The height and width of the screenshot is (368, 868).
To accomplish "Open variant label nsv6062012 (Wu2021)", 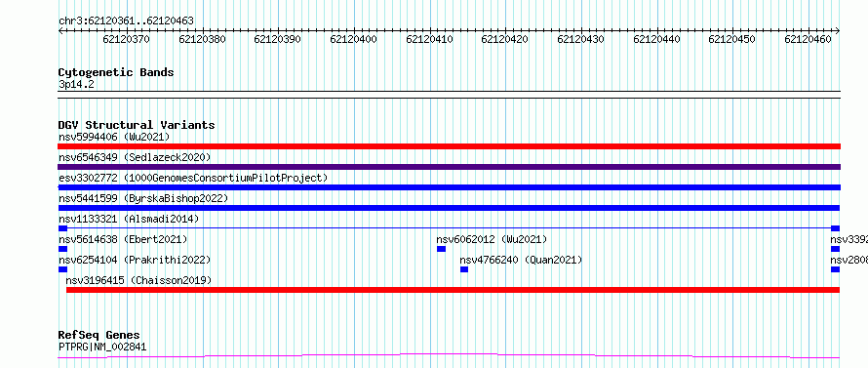I will pyautogui.click(x=492, y=239).
